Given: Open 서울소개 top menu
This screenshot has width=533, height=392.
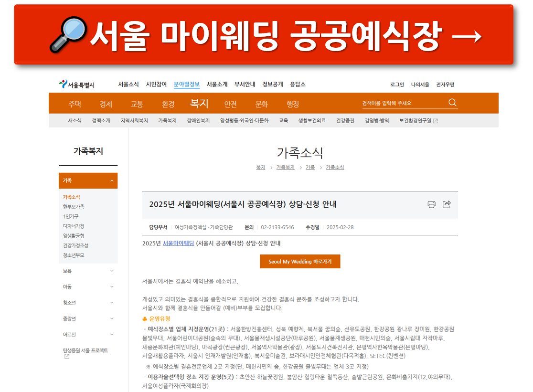Looking at the screenshot, I should (217, 84).
